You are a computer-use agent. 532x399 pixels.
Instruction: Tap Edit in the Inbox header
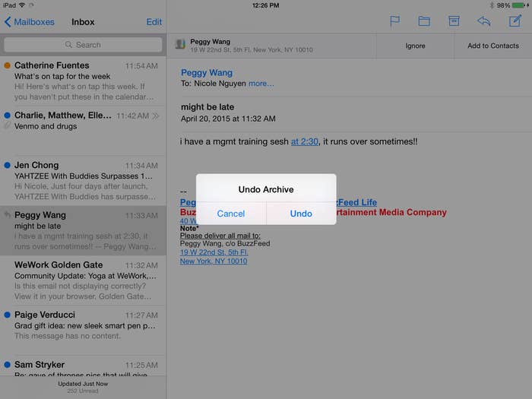click(154, 22)
